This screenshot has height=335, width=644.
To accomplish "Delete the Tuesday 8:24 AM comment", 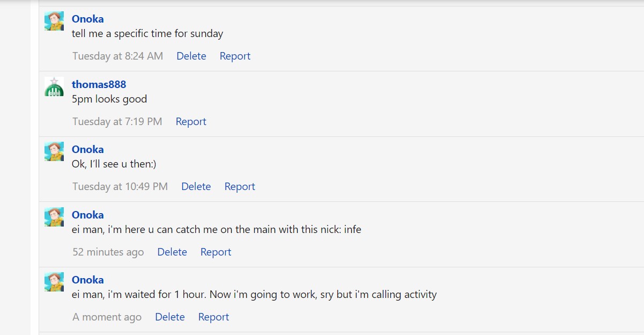I will 191,56.
